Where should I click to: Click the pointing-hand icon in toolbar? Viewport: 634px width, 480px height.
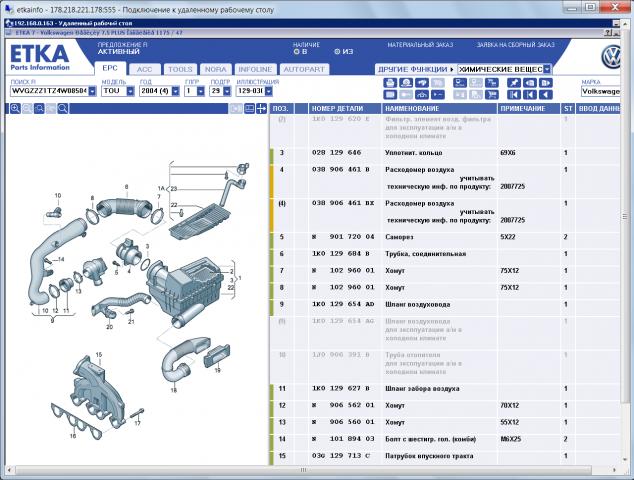click(x=421, y=83)
